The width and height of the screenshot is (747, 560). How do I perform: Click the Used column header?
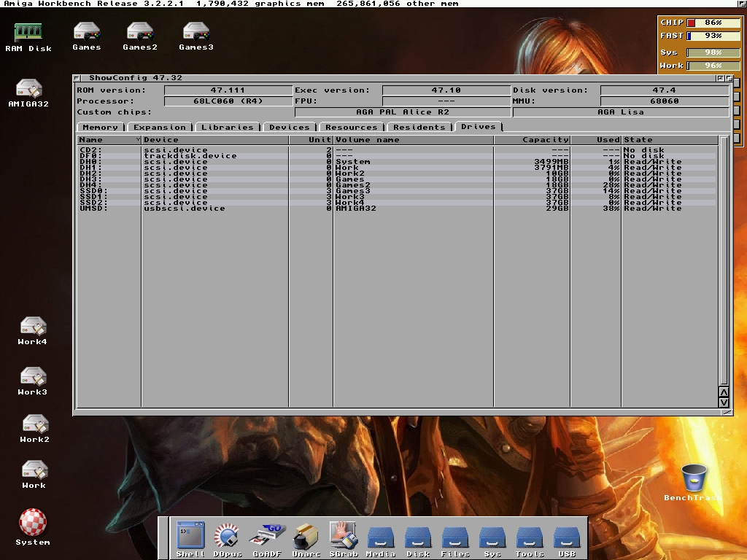[596, 139]
